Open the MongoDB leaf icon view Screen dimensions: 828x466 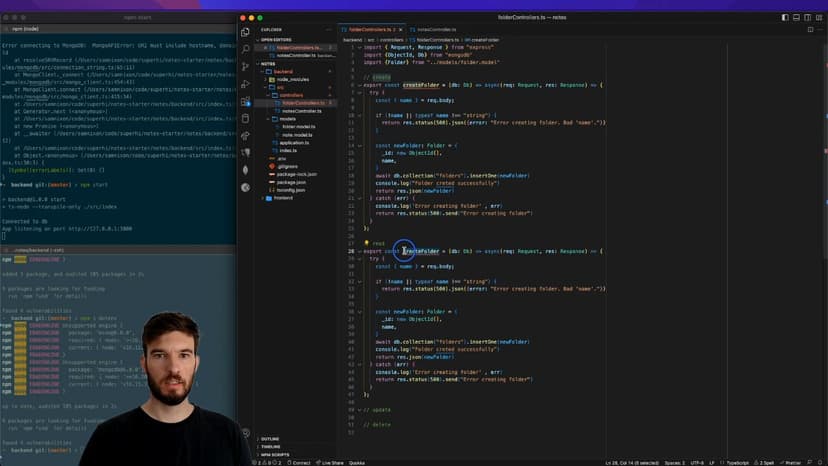245,171
